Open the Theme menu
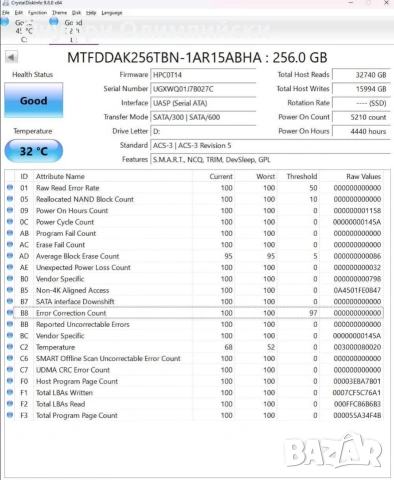This screenshot has width=394, height=480. click(x=60, y=13)
